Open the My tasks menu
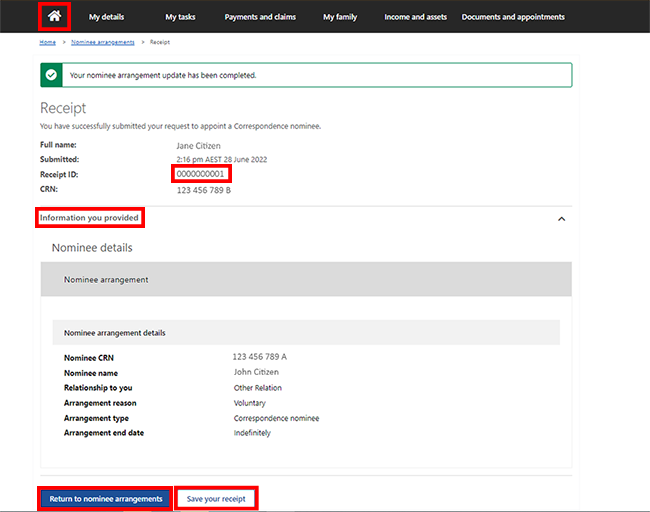Screen dimensions: 650x512 [180, 17]
